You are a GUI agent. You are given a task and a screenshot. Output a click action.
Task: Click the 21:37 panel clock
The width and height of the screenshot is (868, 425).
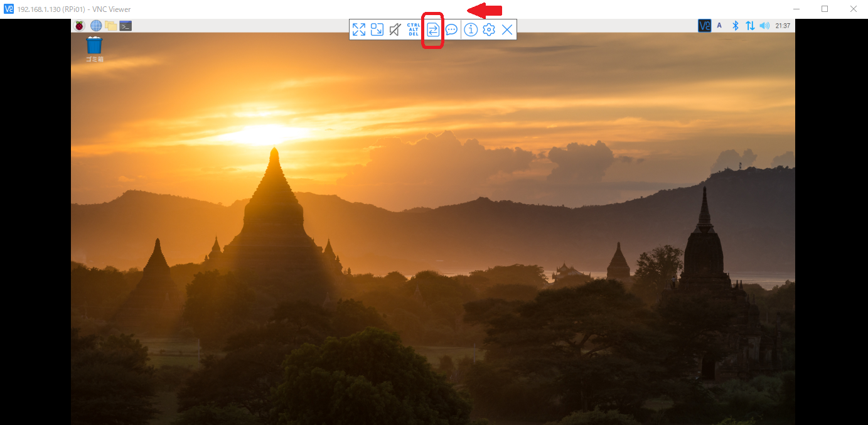(x=783, y=26)
